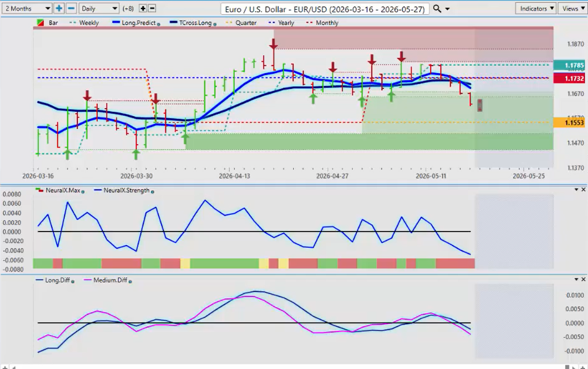Click the 1.1370 price axis label
The height and width of the screenshot is (369, 588).
pos(575,168)
